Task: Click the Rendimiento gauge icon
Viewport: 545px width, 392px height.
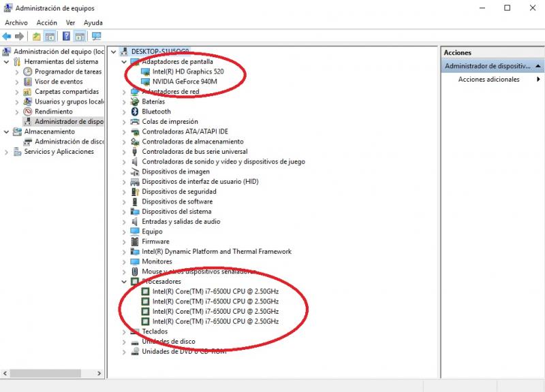Action: (x=28, y=112)
